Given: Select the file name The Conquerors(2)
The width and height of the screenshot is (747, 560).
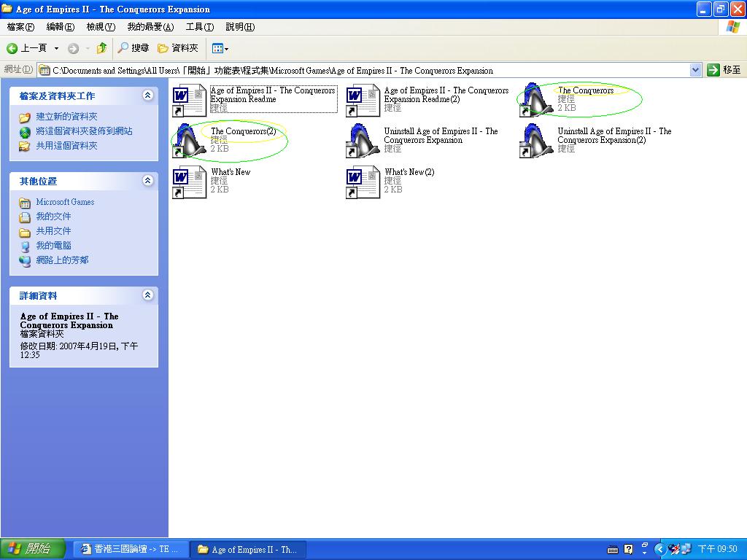Looking at the screenshot, I should (x=244, y=131).
